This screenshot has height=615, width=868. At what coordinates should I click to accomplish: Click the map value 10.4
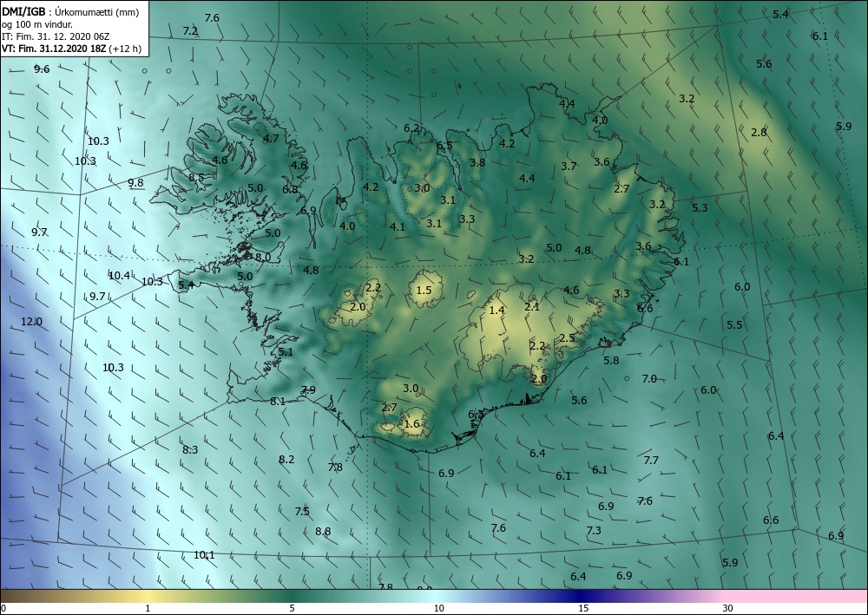[x=119, y=275]
